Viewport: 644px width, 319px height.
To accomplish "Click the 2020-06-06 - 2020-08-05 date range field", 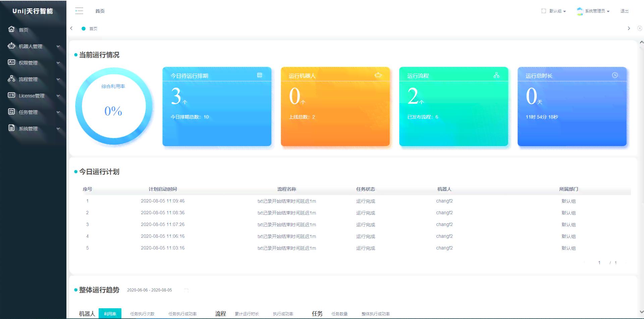I will click(x=150, y=290).
